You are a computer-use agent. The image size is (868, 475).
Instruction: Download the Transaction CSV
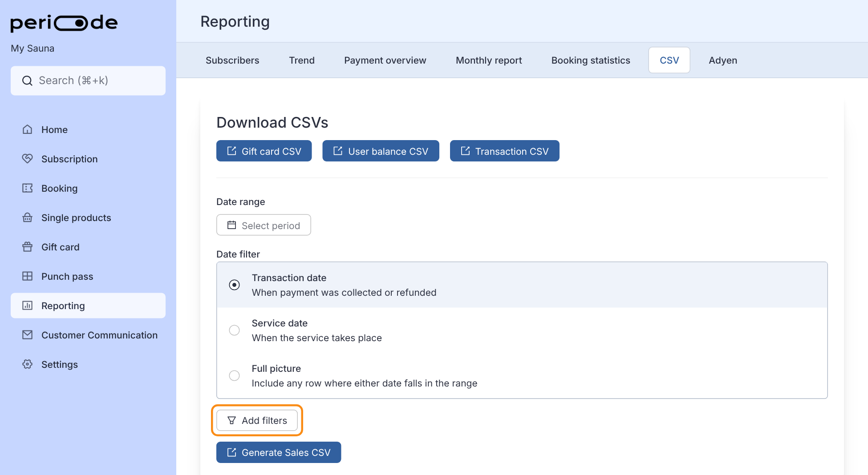click(x=505, y=151)
